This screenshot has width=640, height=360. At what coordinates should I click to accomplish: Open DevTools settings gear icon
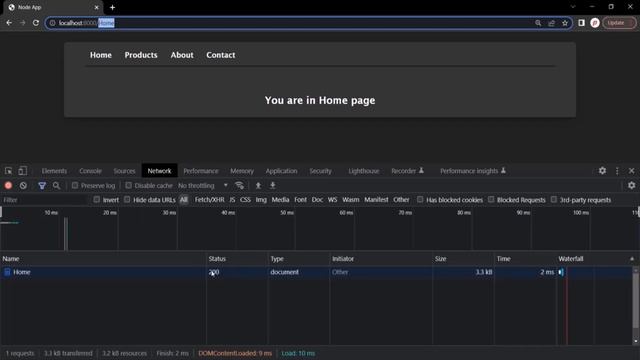coord(602,171)
